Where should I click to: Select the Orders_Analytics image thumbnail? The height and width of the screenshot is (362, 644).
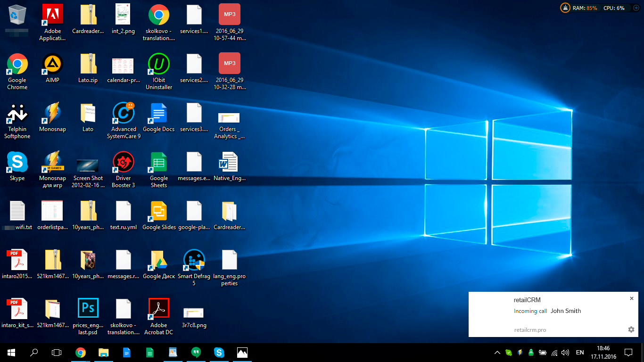(230, 124)
